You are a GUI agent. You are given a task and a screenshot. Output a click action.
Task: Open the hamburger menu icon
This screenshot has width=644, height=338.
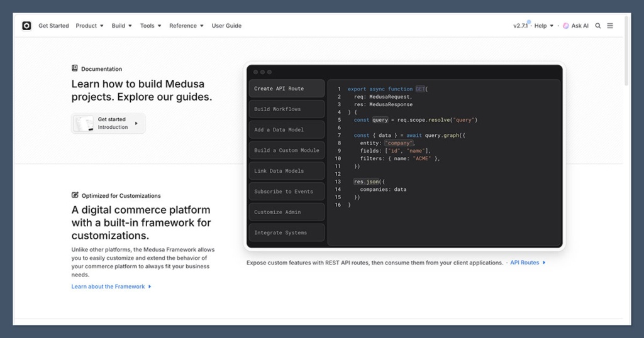coord(610,26)
